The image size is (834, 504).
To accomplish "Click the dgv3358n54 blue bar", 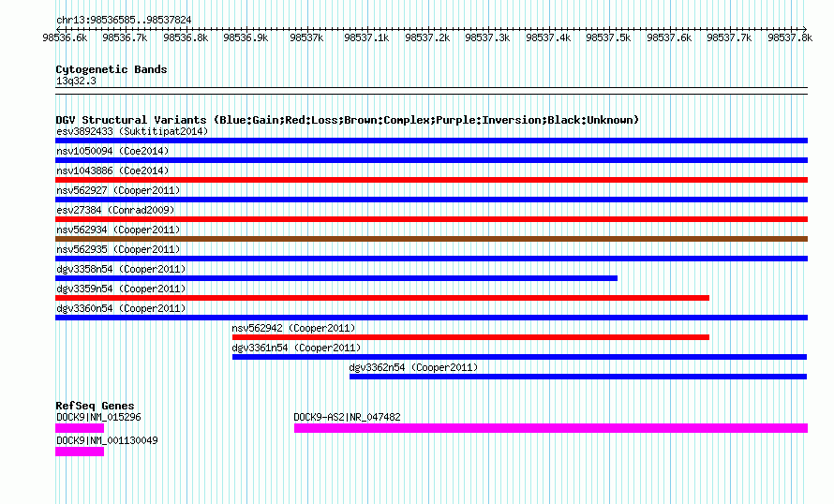I will coord(336,278).
